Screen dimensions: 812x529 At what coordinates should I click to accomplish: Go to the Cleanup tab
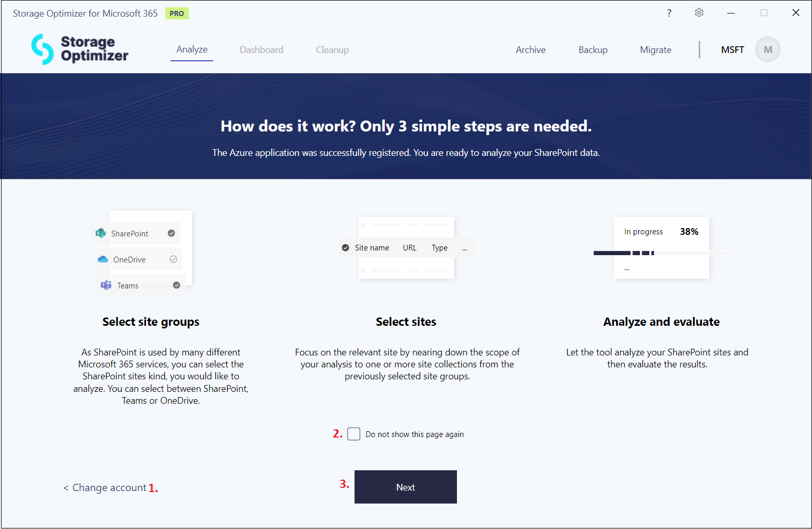pyautogui.click(x=332, y=50)
